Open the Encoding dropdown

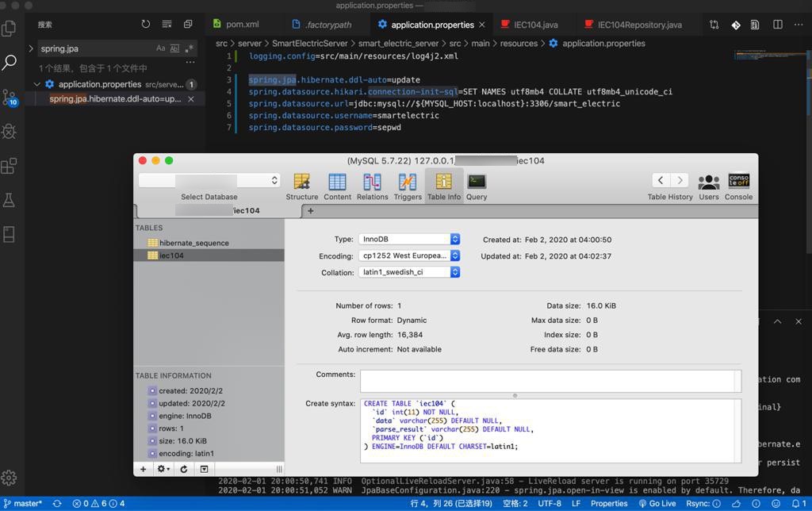[x=409, y=255]
